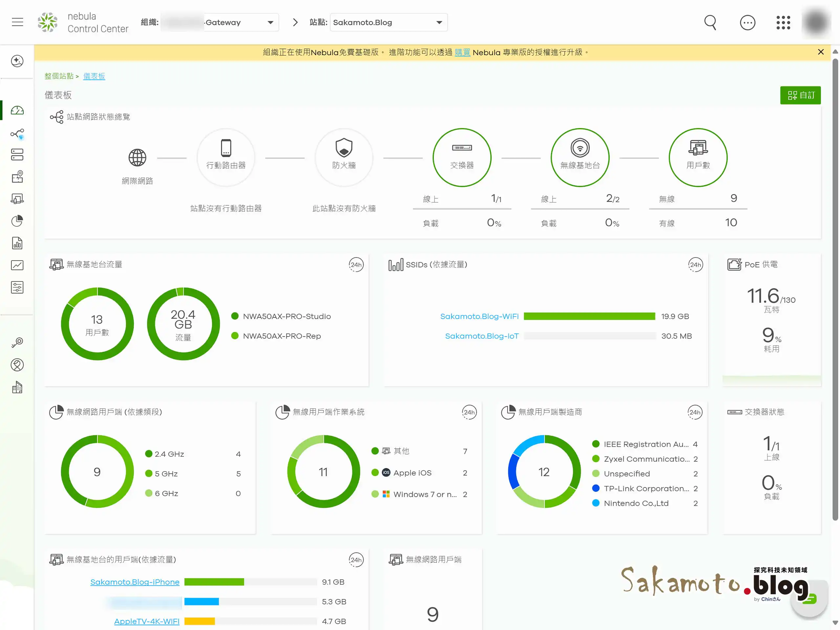Click the 整個站點 breadcrumb item

(x=59, y=76)
